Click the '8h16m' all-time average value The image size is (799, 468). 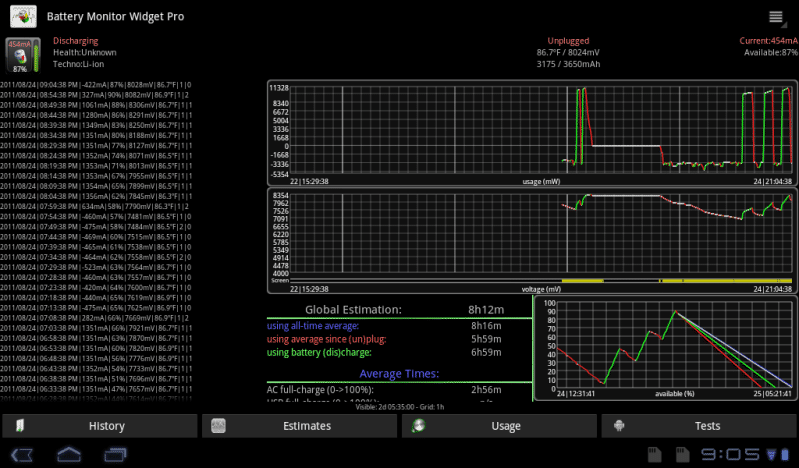[486, 326]
